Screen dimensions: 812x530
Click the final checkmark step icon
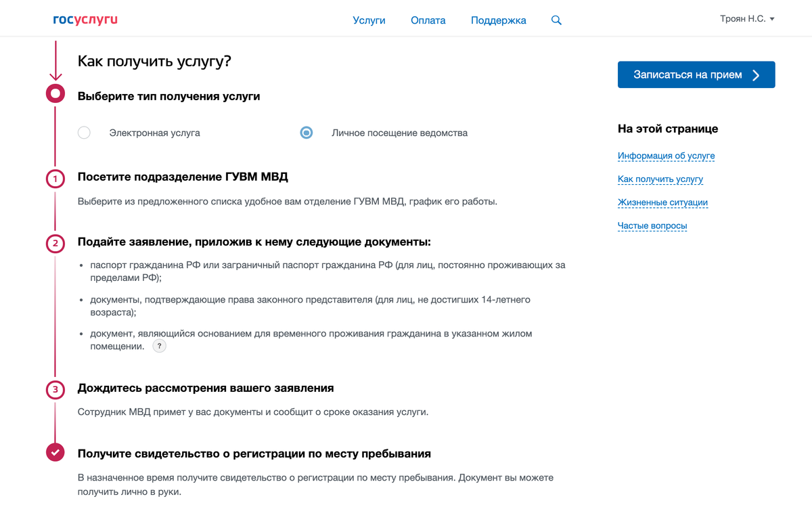point(55,452)
